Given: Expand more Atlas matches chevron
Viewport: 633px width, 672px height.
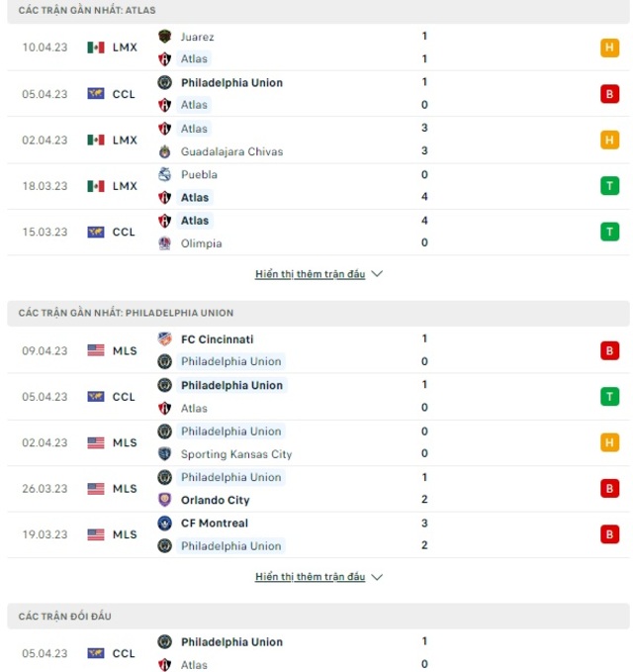Looking at the screenshot, I should click(377, 274).
